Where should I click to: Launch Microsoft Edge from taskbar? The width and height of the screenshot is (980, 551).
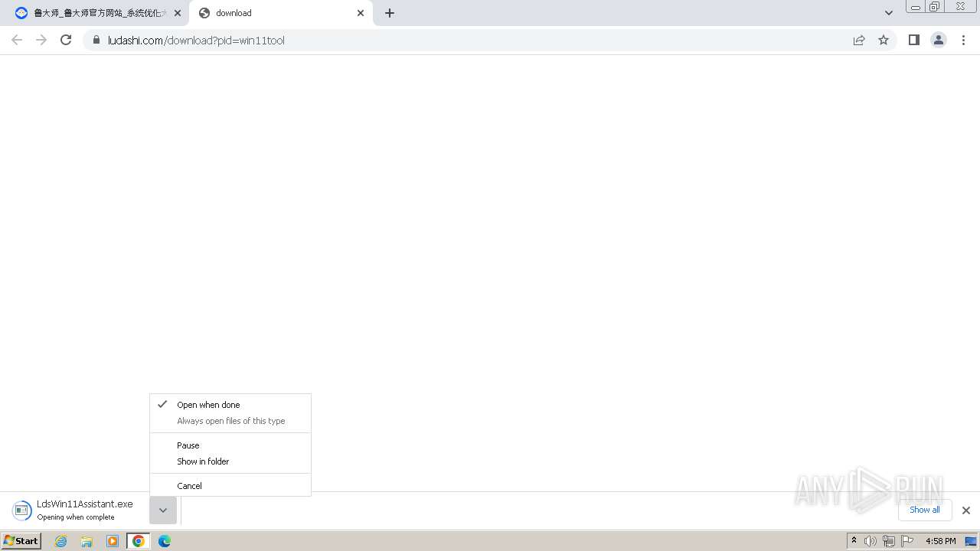click(165, 541)
